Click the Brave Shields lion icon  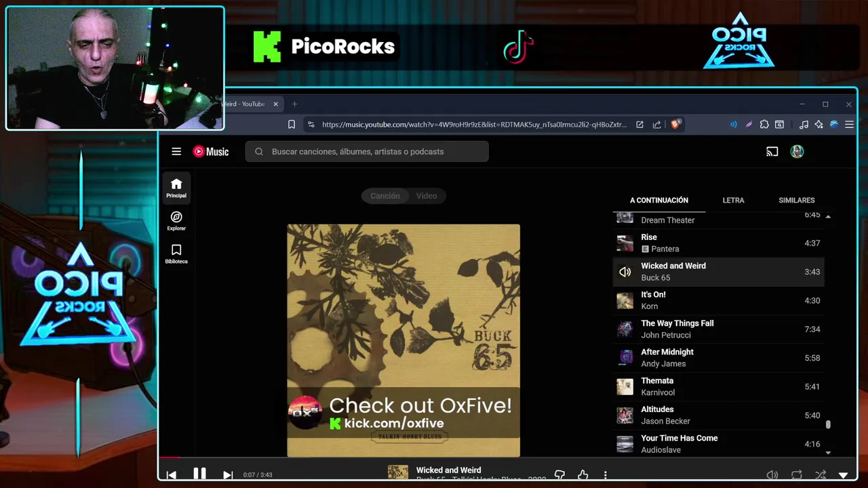[x=675, y=125]
